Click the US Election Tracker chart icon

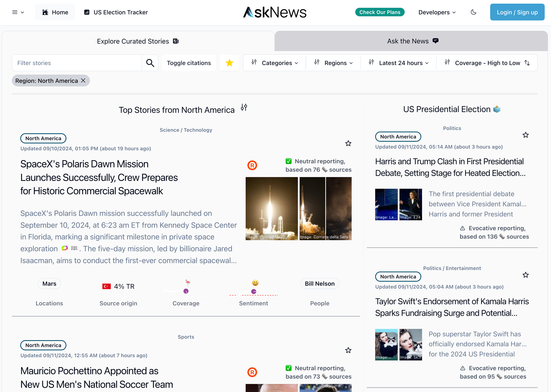click(x=86, y=12)
